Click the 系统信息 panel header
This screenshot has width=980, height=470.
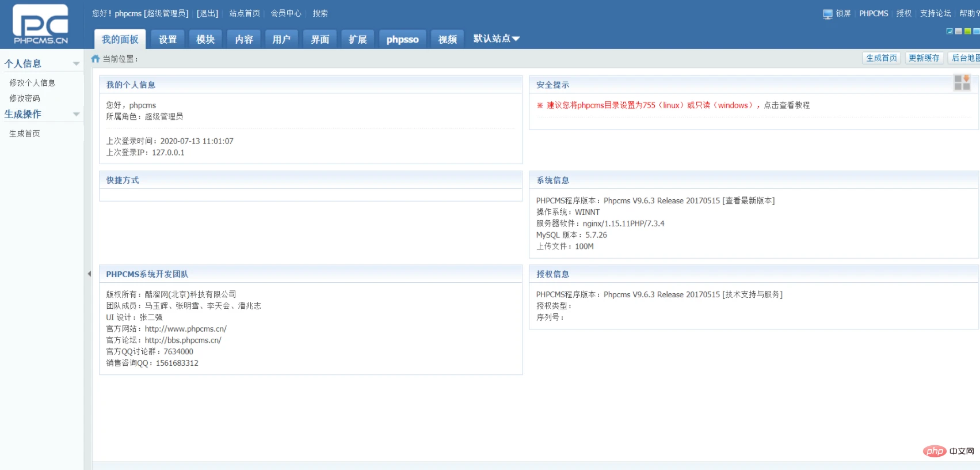pos(754,180)
